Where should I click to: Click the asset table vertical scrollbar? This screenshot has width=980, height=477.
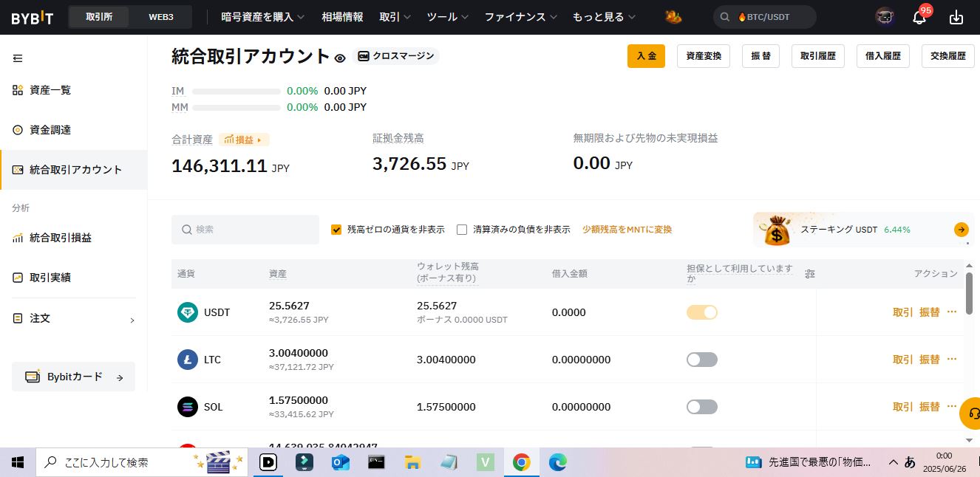tap(969, 294)
